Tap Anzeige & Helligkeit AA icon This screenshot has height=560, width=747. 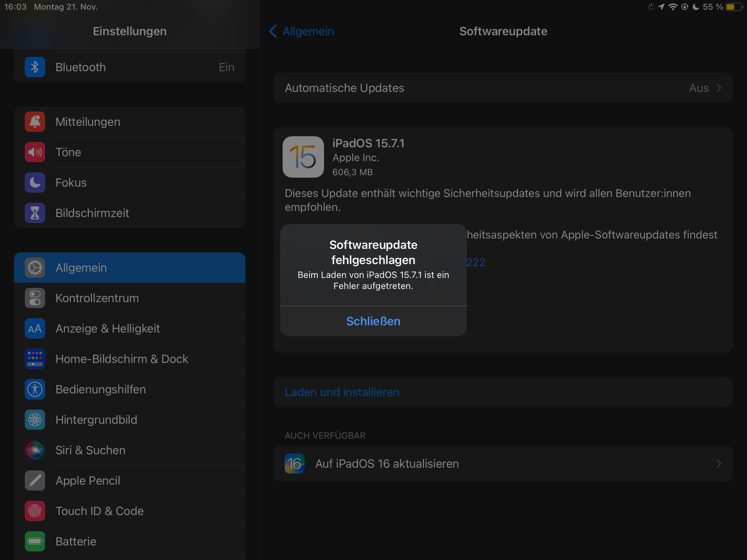tap(35, 329)
